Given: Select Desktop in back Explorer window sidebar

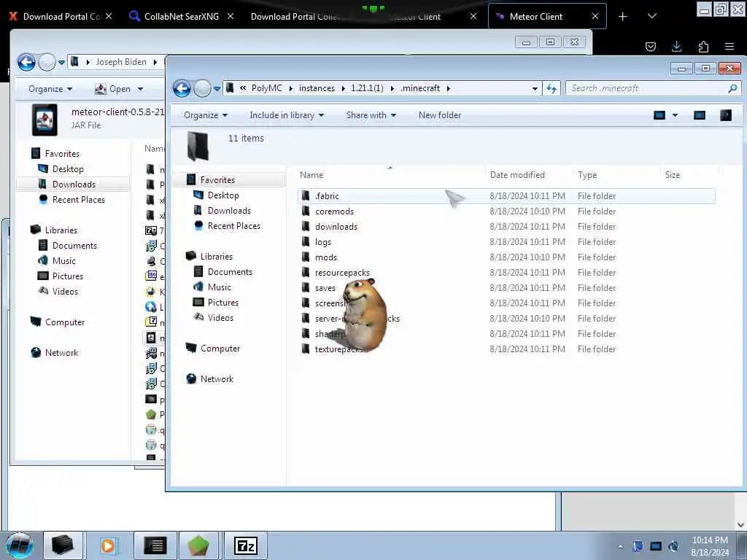Looking at the screenshot, I should 68,169.
